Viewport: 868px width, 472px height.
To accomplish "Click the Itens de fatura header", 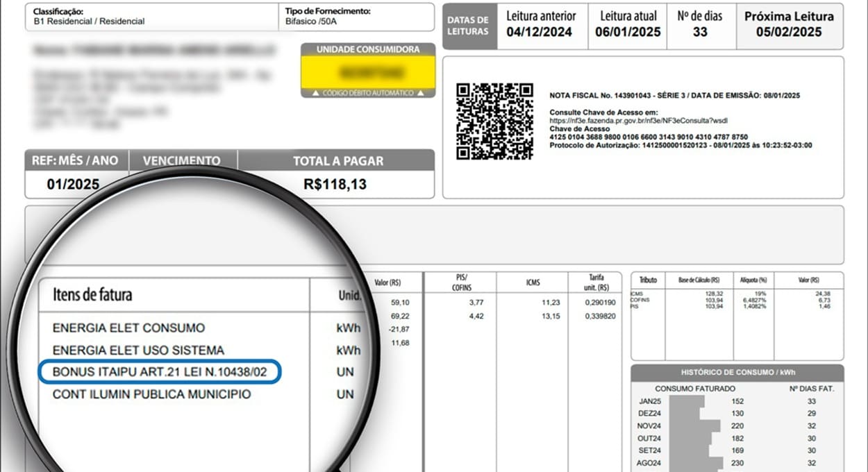I will click(92, 294).
